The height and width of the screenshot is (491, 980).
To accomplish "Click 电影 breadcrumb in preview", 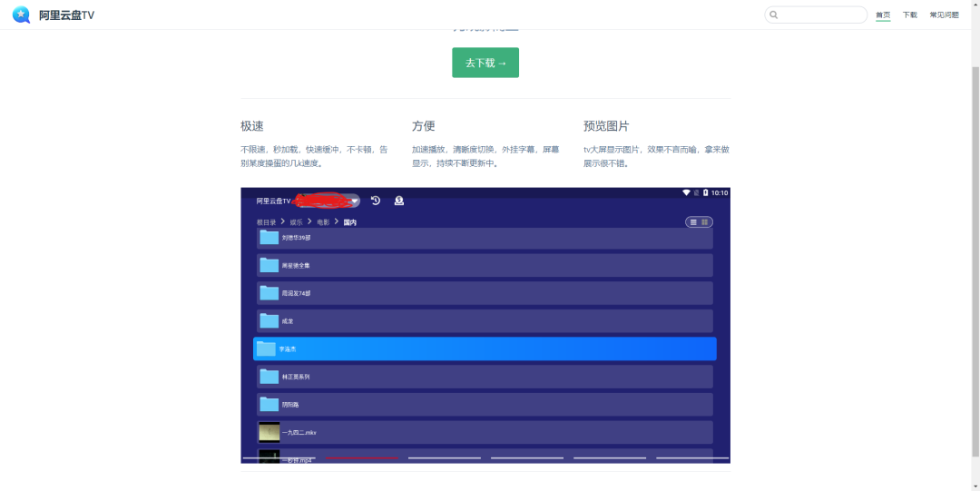I will pyautogui.click(x=323, y=222).
